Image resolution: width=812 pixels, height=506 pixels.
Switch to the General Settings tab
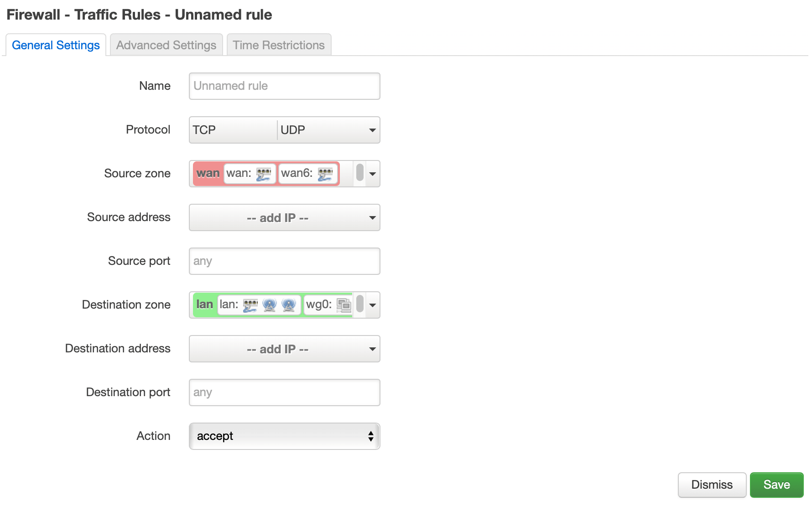coord(56,45)
